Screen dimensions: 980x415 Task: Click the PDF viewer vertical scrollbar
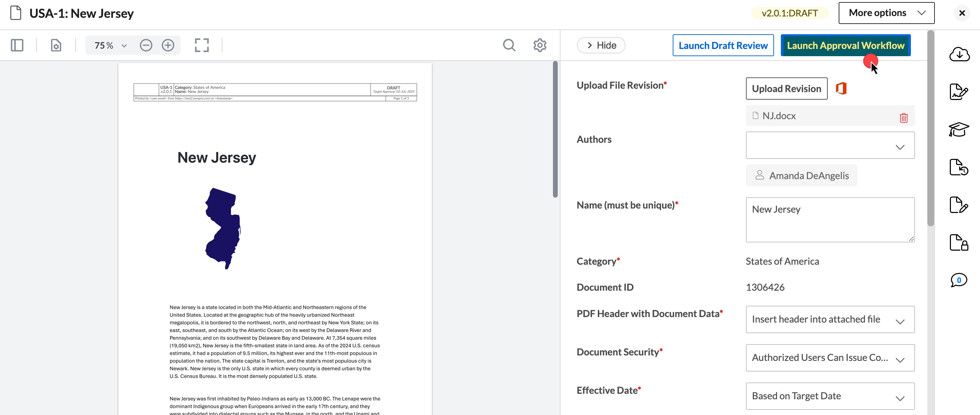click(555, 129)
